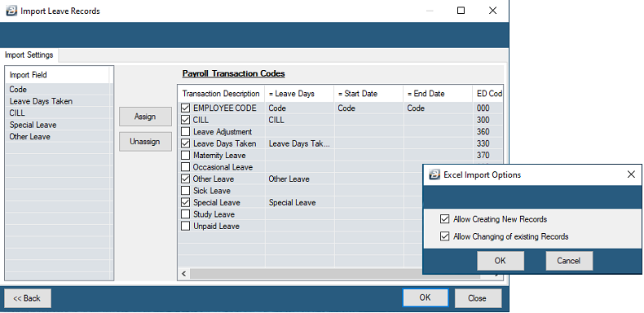This screenshot has width=644, height=313.
Task: Cancel the Excel Import Options dialog
Action: click(569, 261)
